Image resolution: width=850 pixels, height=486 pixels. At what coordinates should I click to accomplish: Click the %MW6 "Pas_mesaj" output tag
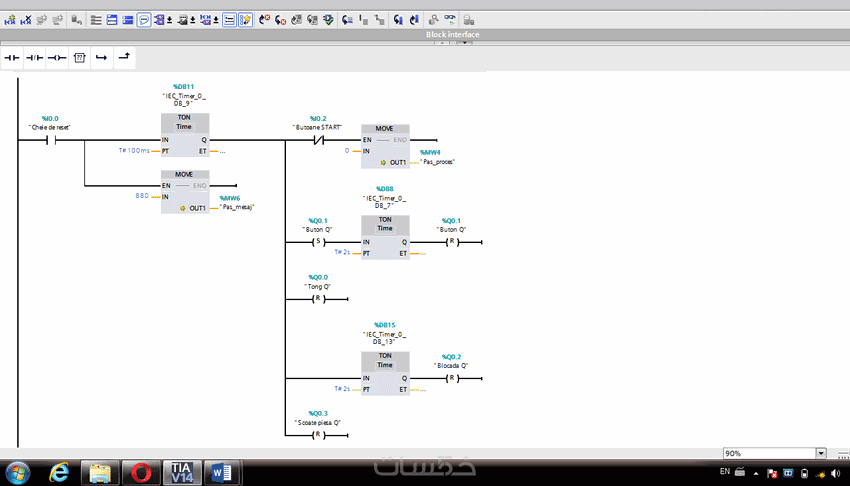236,203
